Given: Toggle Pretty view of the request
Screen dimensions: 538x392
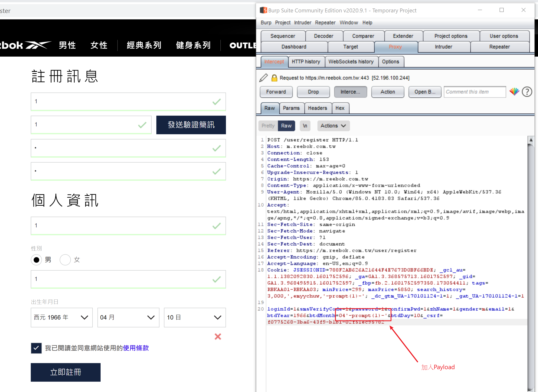Looking at the screenshot, I should (x=268, y=126).
